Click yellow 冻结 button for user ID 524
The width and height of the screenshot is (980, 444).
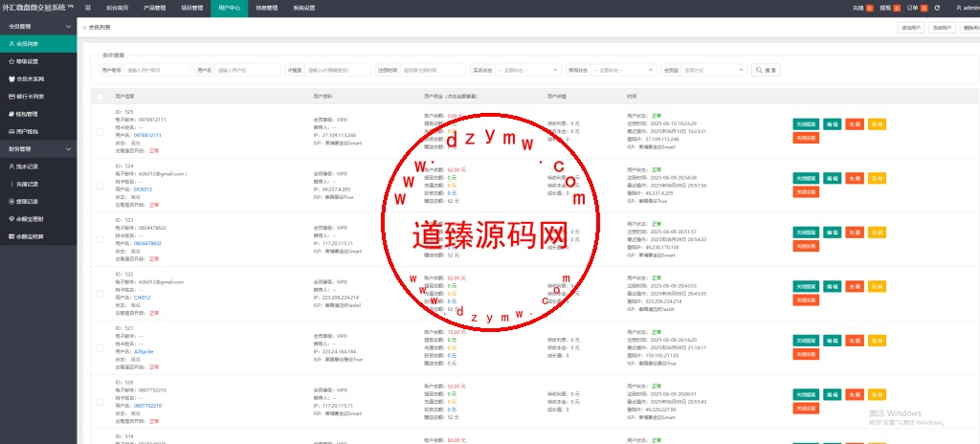tap(877, 178)
